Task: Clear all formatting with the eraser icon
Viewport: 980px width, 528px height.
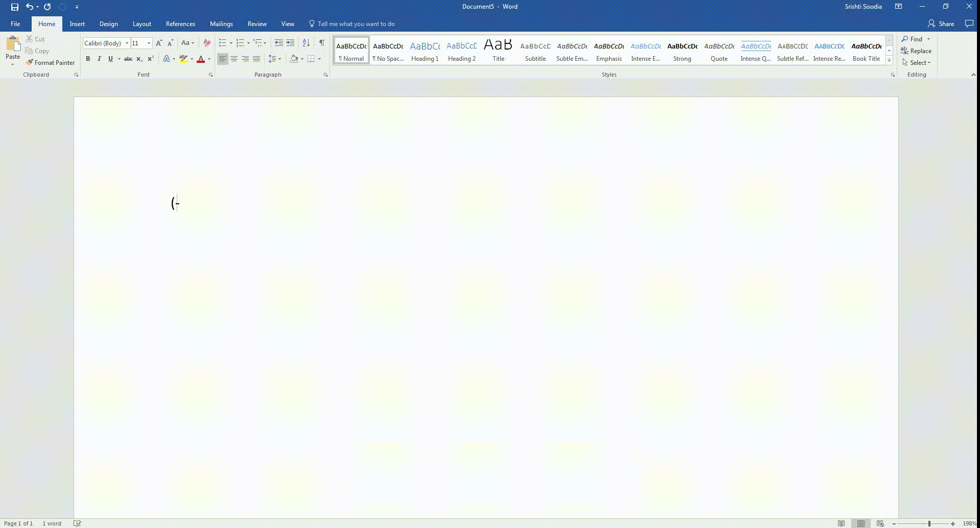Action: click(x=207, y=43)
